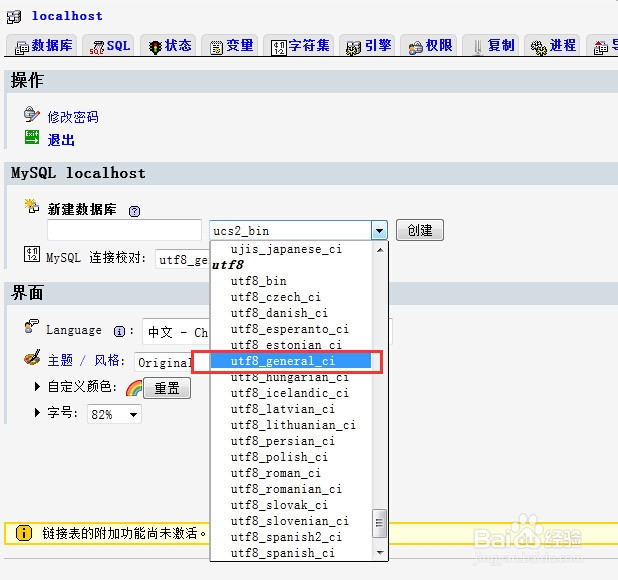The image size is (618, 580).
Task: Click the green exit icon
Action: pos(32,137)
